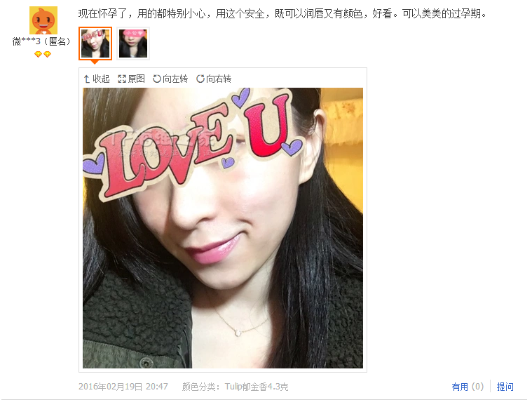Select the second review thumbnail
532x400 pixels.
coord(133,44)
